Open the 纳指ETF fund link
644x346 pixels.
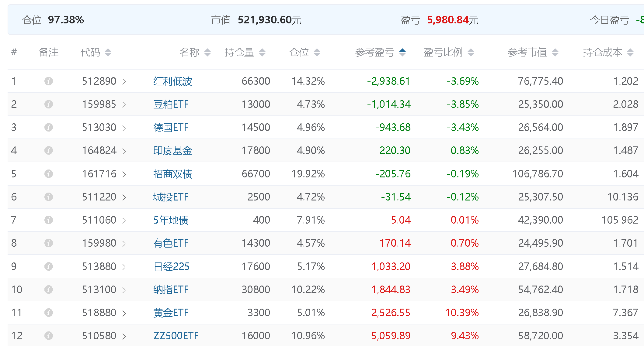pos(171,289)
